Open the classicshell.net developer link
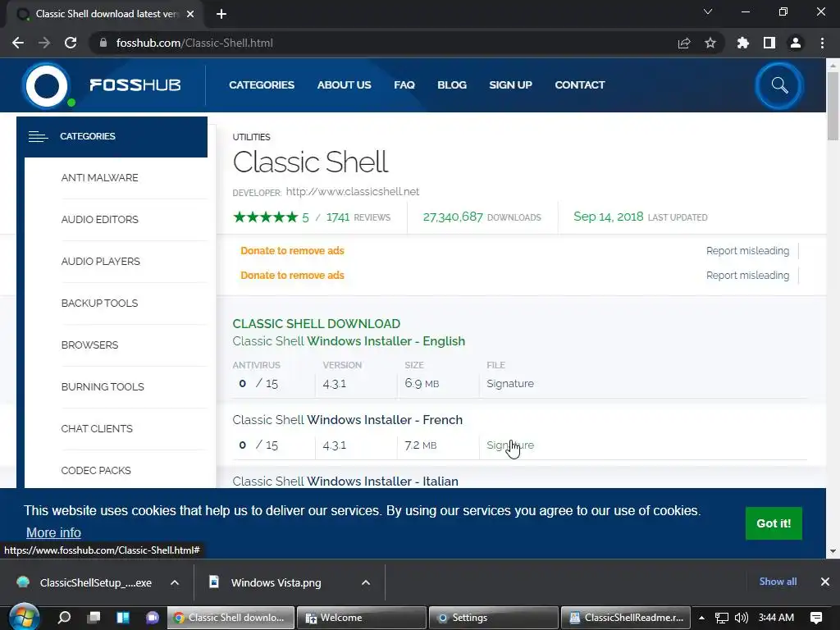The image size is (840, 630). pyautogui.click(x=353, y=192)
